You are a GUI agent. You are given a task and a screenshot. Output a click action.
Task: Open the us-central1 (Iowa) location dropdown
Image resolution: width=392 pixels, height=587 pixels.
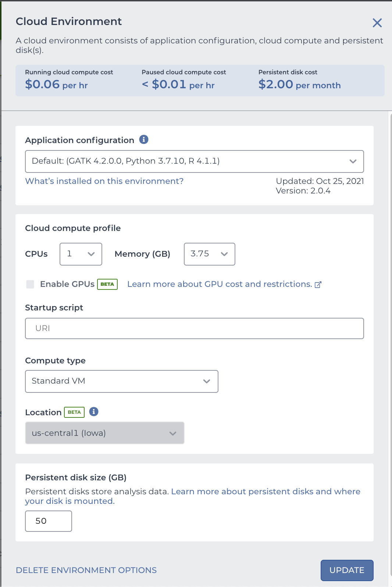(x=105, y=433)
